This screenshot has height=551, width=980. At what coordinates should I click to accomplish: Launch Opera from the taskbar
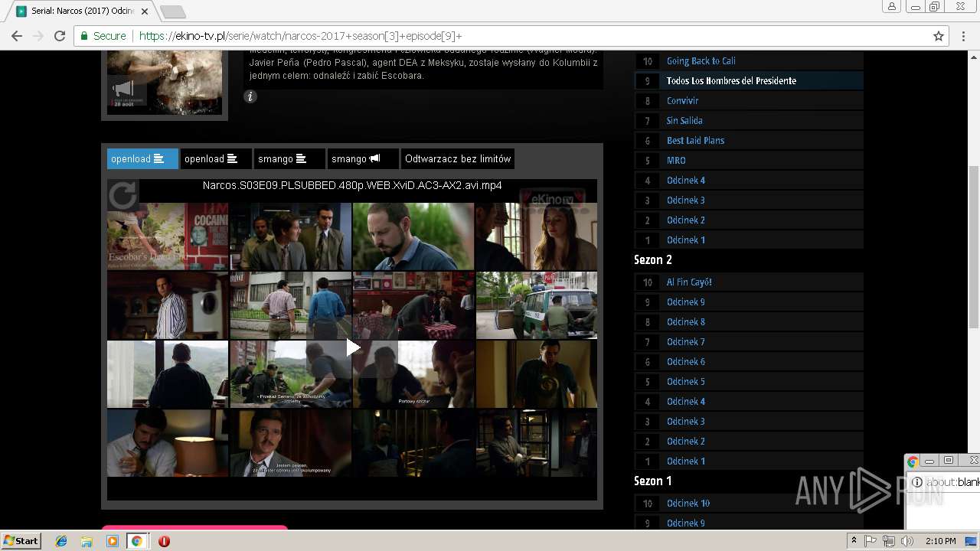[x=164, y=541]
